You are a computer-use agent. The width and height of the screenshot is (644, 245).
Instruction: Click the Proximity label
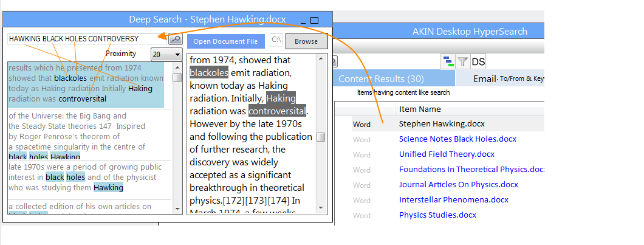(121, 53)
